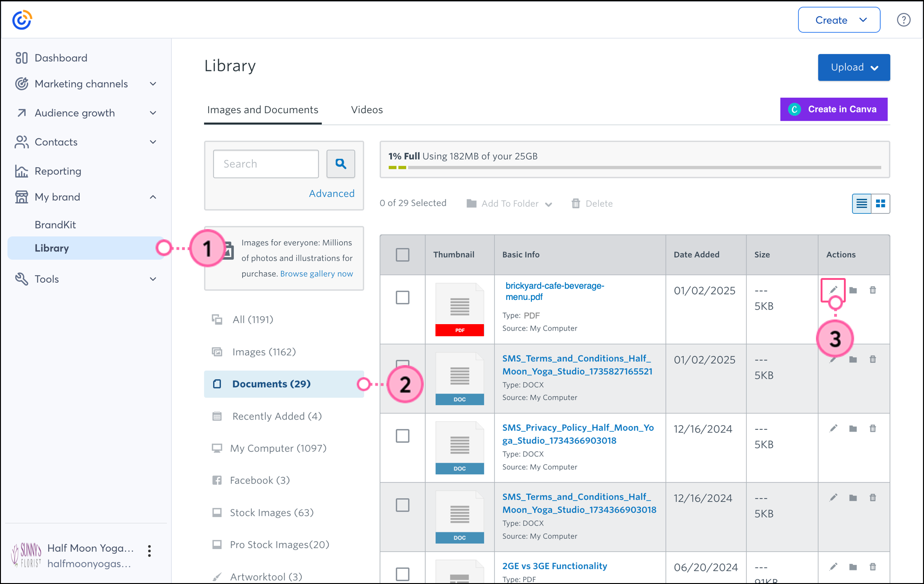The image size is (924, 584).
Task: Open Advanced search link
Action: click(332, 193)
